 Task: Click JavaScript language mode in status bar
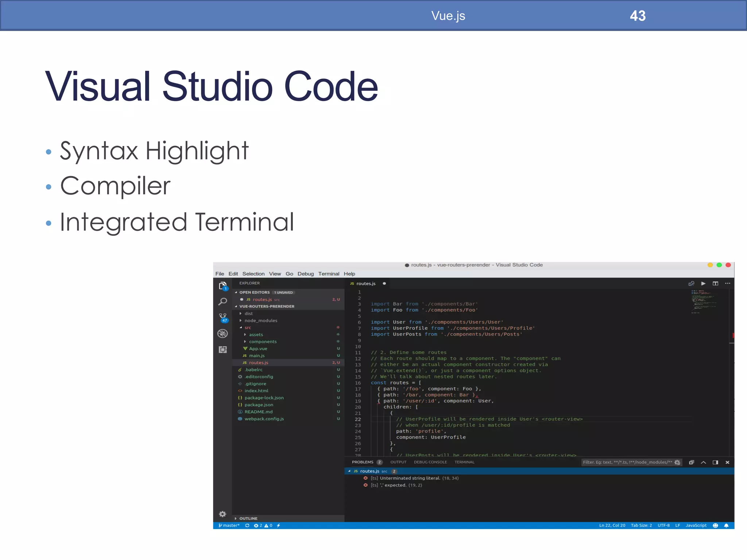click(696, 525)
